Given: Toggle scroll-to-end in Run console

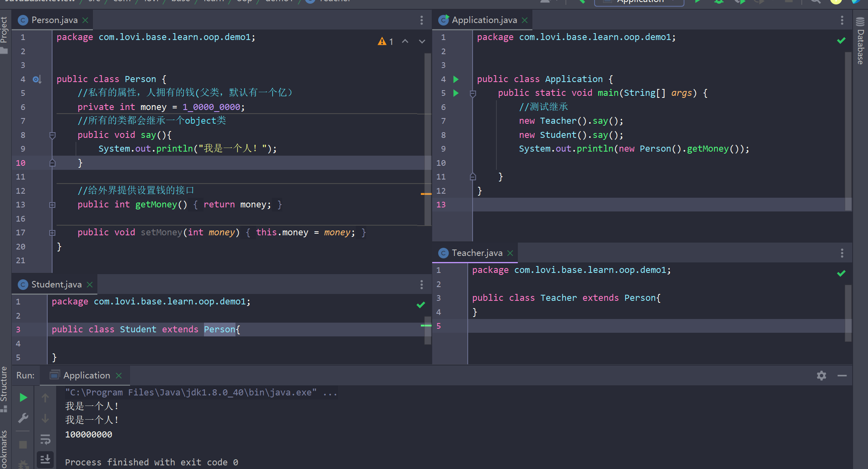Looking at the screenshot, I should [45, 459].
